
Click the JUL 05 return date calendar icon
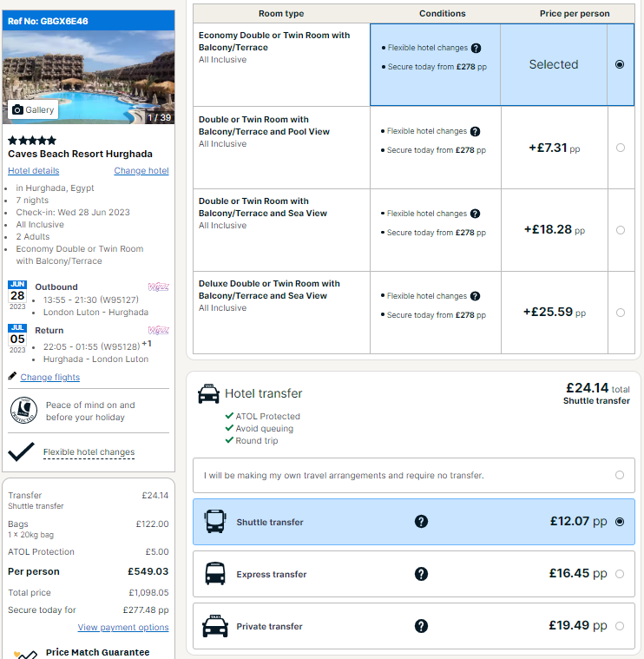point(17,339)
